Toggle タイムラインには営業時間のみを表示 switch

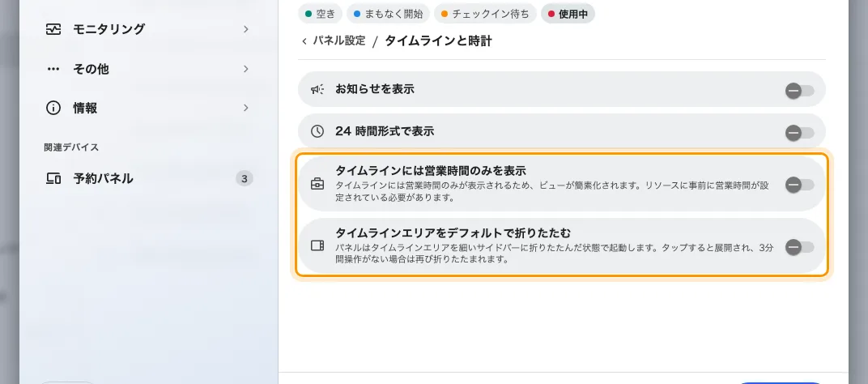(x=799, y=185)
